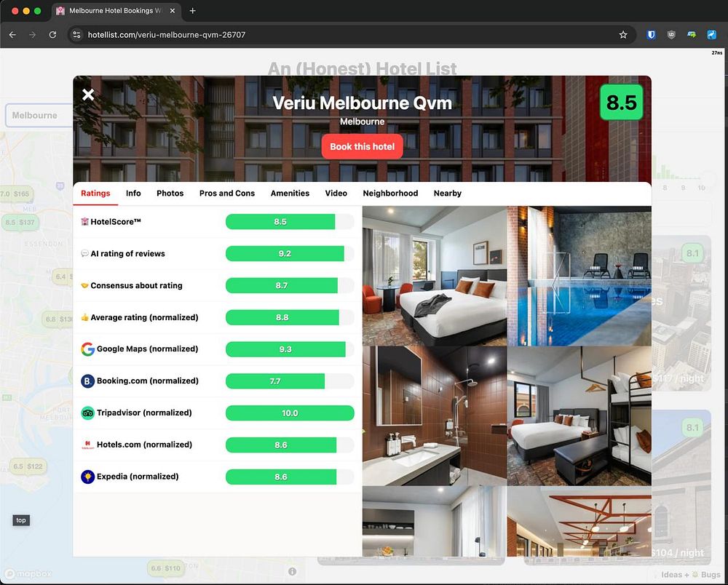This screenshot has width=728, height=585.
Task: Click the Tripadvisor 10.0 rating bar
Action: pyautogui.click(x=290, y=413)
